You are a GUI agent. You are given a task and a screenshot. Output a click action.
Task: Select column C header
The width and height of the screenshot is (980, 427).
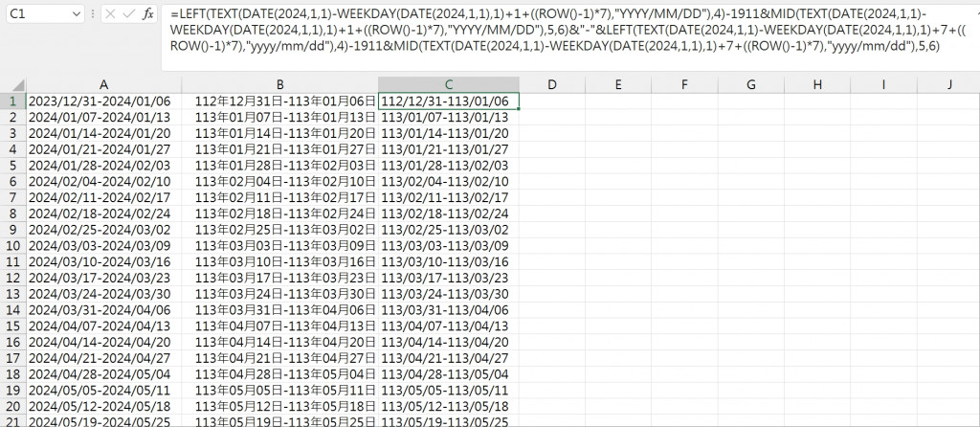[449, 85]
